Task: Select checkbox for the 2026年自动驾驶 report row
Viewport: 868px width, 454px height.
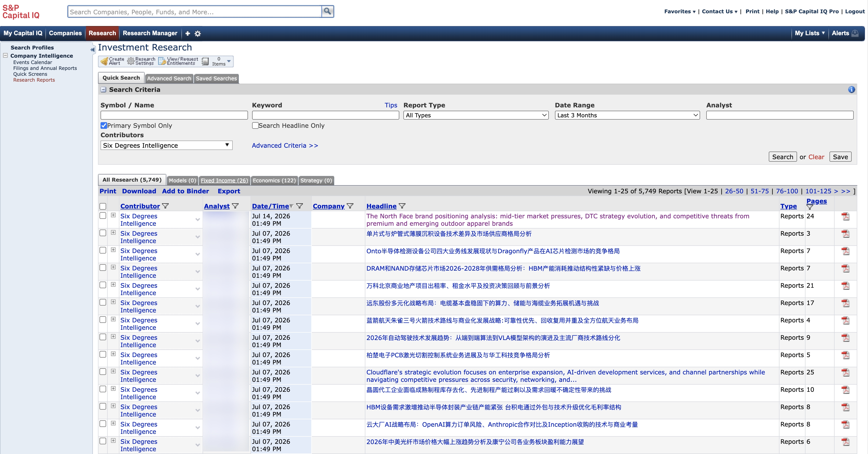Action: (103, 337)
